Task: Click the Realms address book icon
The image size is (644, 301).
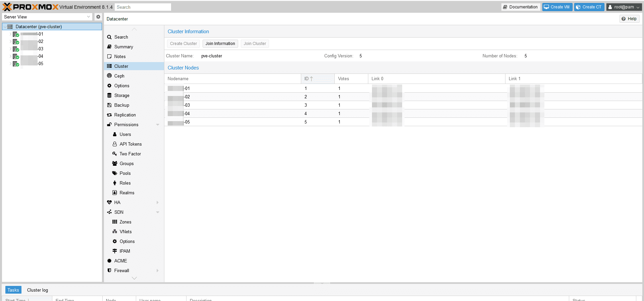Action: click(x=115, y=193)
